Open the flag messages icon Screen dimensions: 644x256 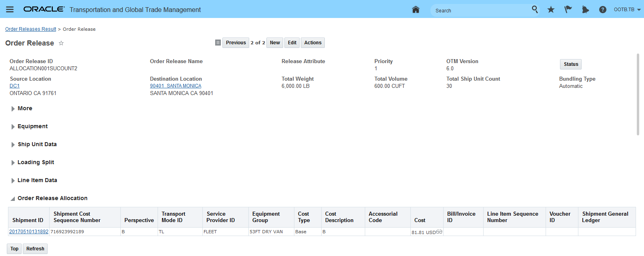(x=568, y=10)
